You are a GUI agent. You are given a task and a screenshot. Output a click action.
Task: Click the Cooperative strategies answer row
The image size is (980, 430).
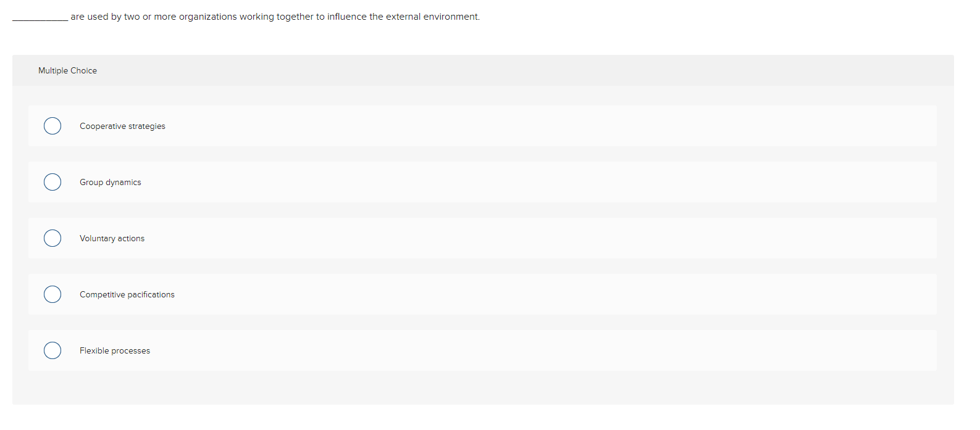coord(432,126)
